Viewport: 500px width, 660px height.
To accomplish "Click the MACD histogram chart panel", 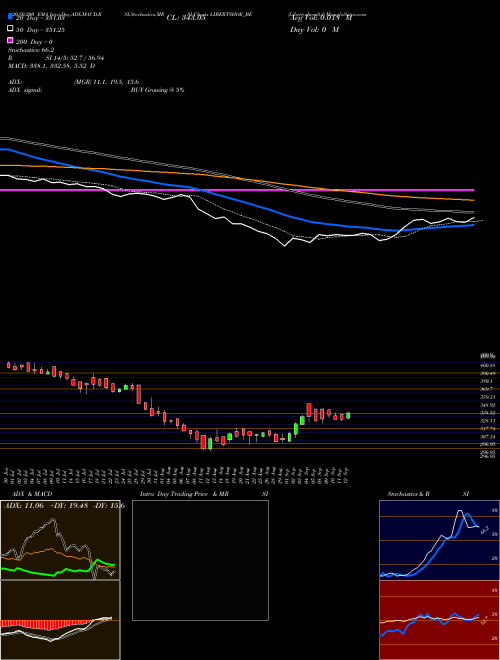I will (60, 620).
